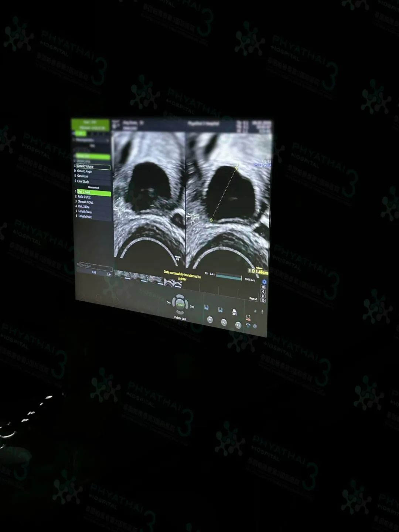399x532 pixels.
Task: Click the exit door icon beside Exit
Action: pos(109,274)
